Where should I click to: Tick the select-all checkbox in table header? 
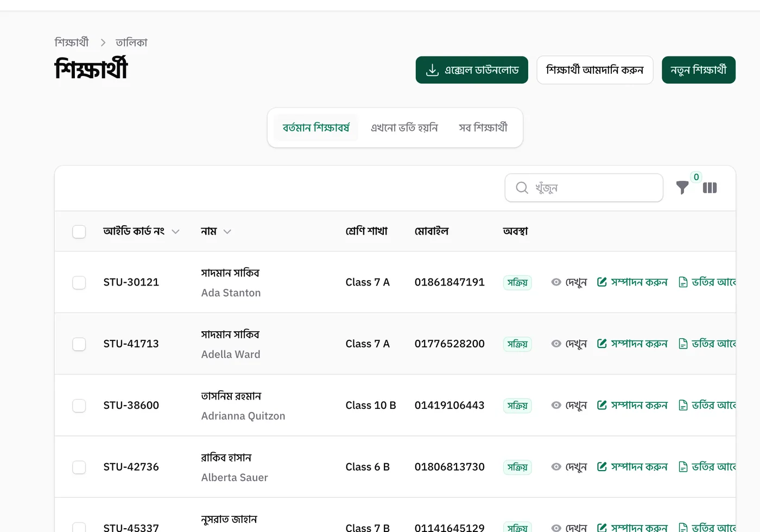[x=79, y=232]
